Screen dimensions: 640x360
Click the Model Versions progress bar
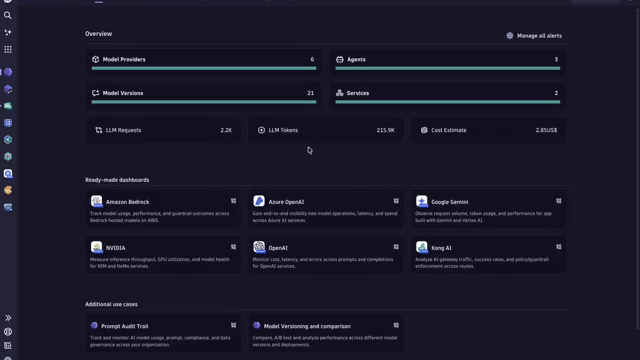(204, 102)
